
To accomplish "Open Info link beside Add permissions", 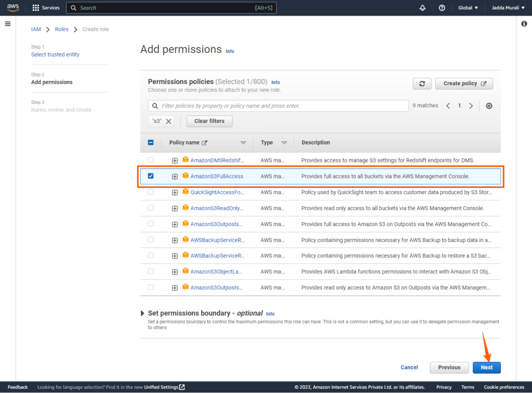I will 230,51.
